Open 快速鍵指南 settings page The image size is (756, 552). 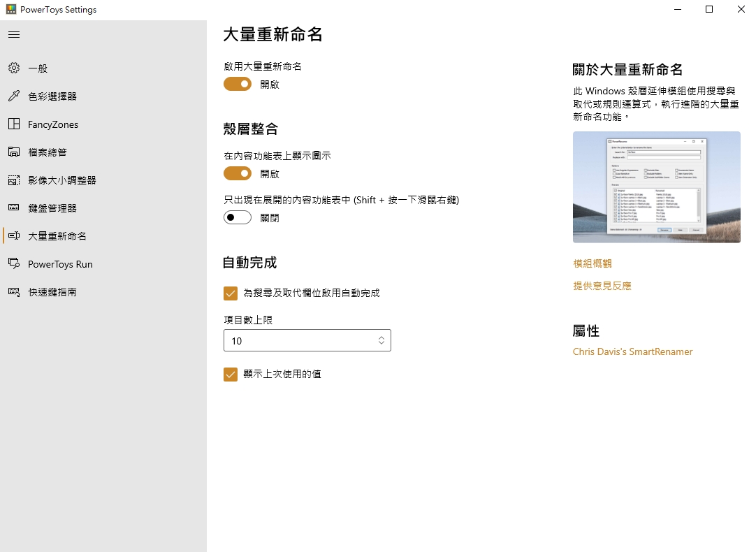click(x=103, y=291)
